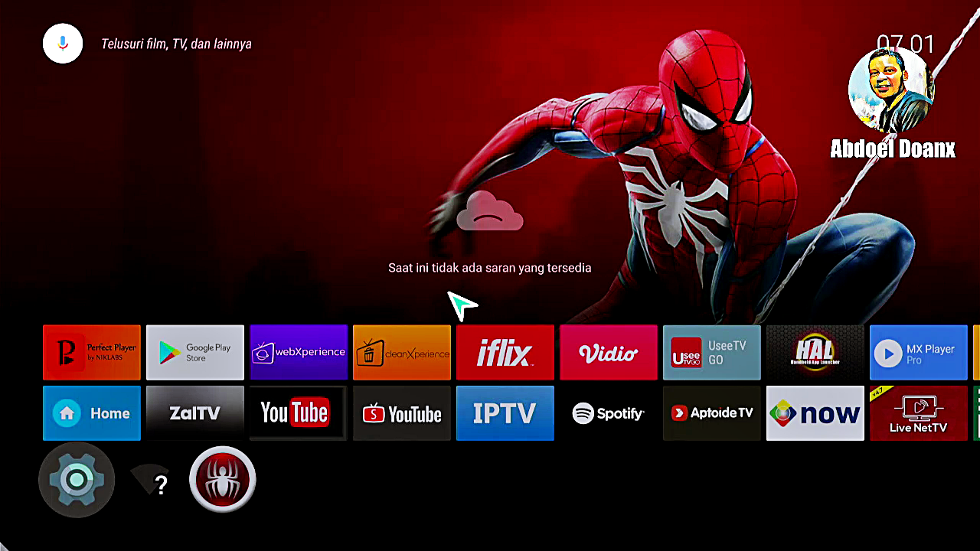The image size is (980, 551).
Task: Launch the iflix app
Action: click(505, 353)
